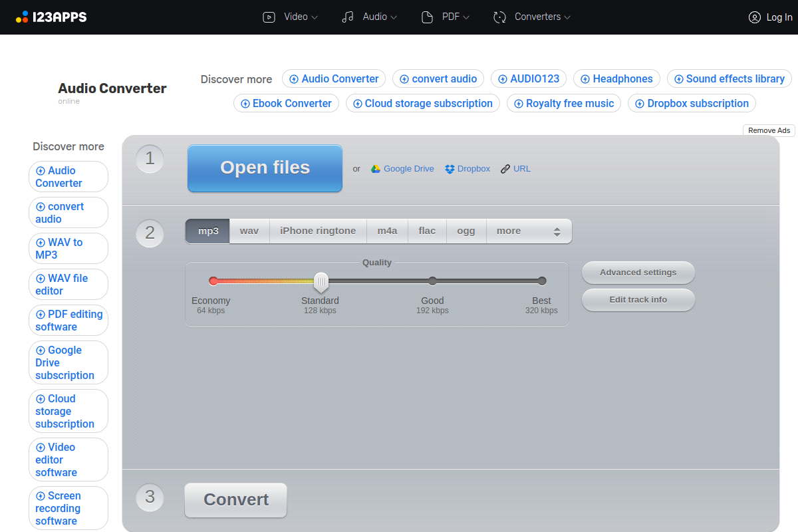The height and width of the screenshot is (532, 798).
Task: Open the Audio menu
Action: pyautogui.click(x=369, y=17)
